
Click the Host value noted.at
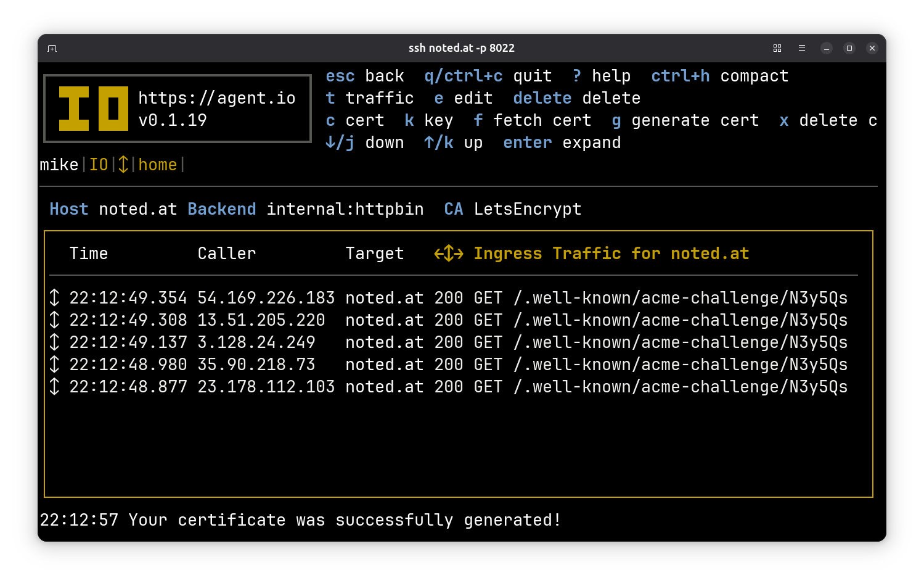138,209
